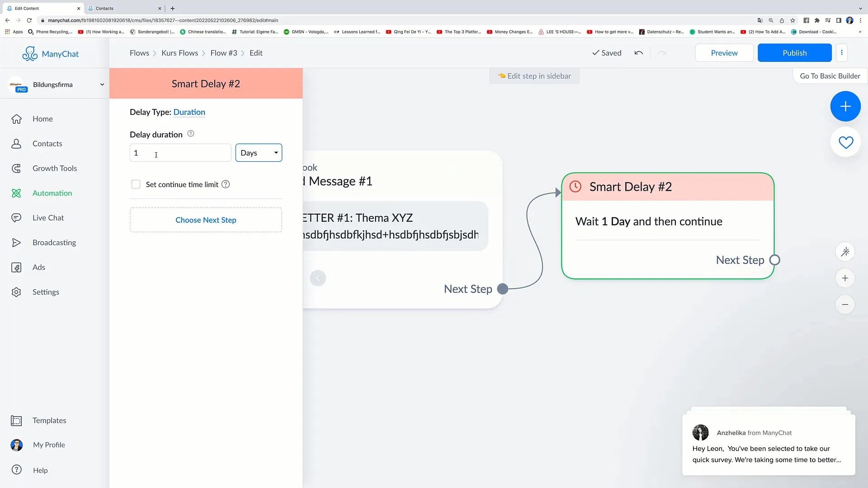Click Go To Basic Builder button
The width and height of the screenshot is (868, 488).
click(830, 76)
